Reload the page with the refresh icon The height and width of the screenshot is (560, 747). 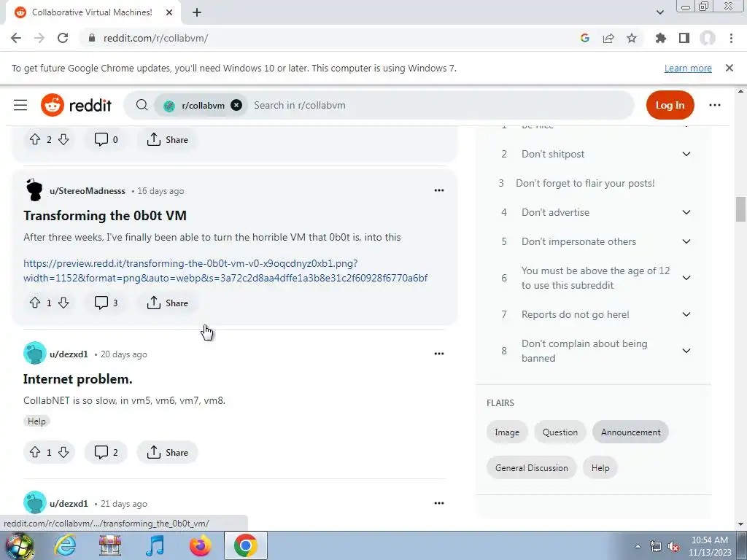(x=63, y=38)
